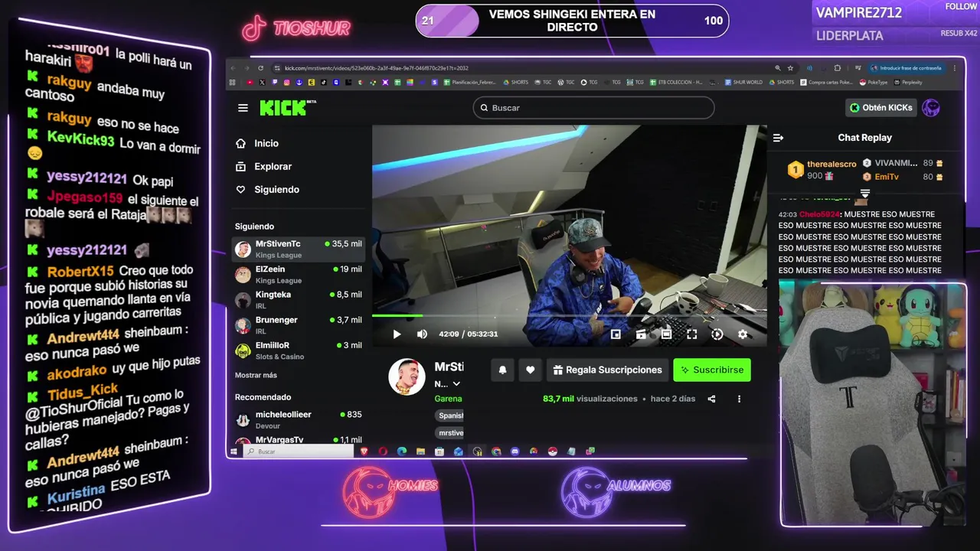Expand the stream title chevron

[456, 384]
